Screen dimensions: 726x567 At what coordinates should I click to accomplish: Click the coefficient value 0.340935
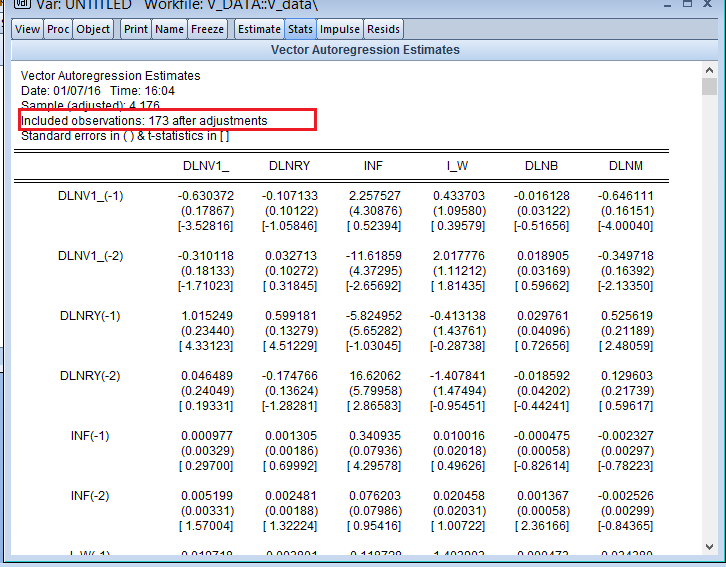(374, 436)
